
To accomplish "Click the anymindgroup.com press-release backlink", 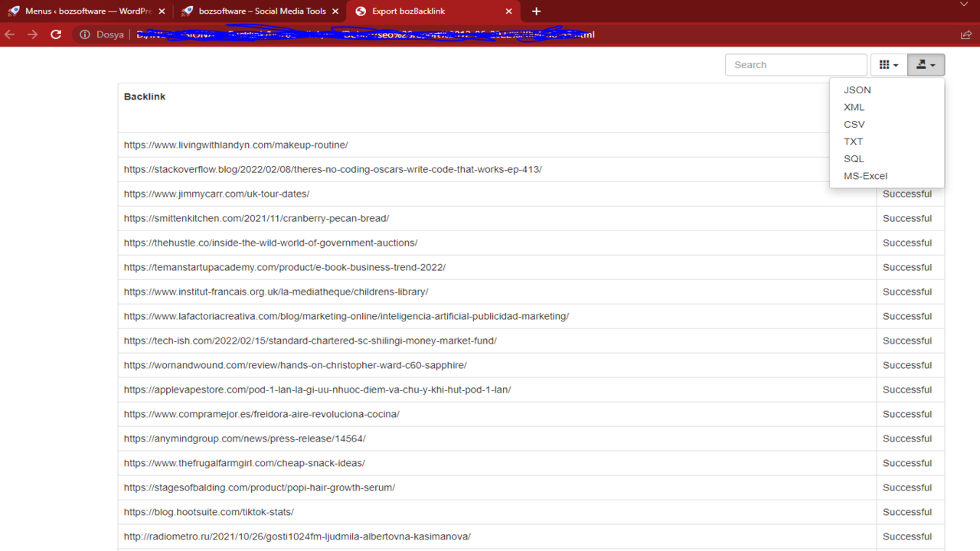I will tap(245, 439).
